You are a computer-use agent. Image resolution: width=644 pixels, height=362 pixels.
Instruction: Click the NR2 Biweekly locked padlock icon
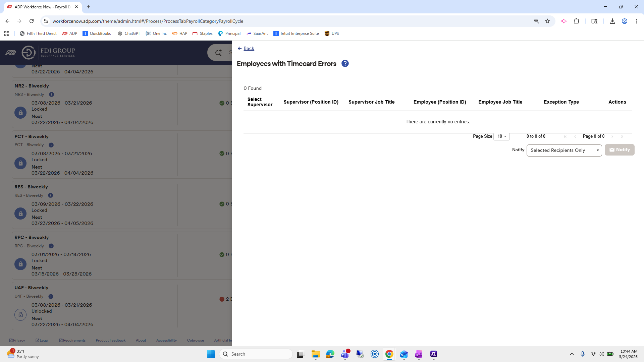20,113
